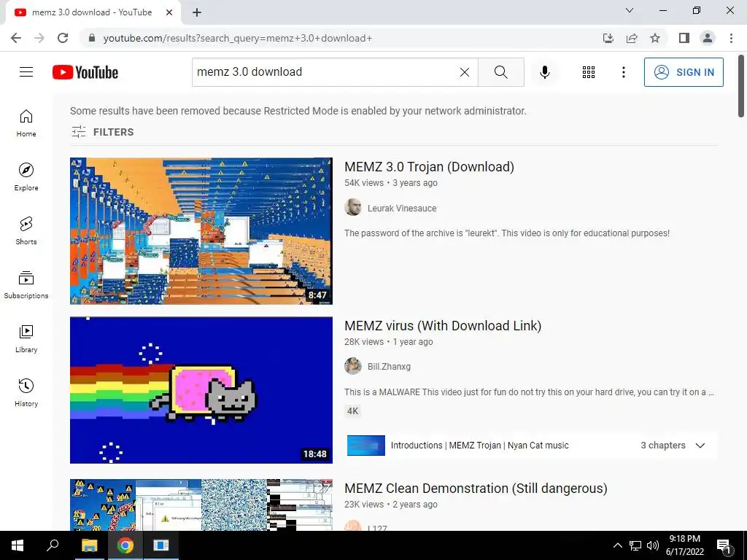Screen dimensions: 747x560
Task: Open Chrome profile avatar icon
Action: 708,38
